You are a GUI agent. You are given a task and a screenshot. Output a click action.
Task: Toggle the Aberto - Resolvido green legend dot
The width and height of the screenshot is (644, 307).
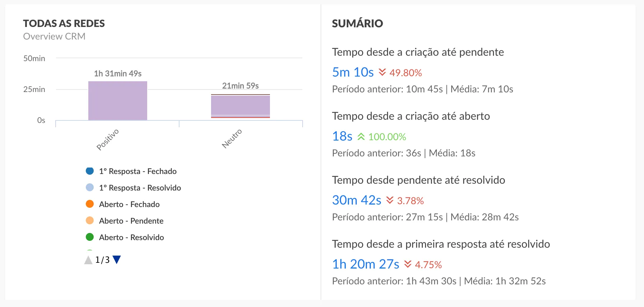pos(90,237)
